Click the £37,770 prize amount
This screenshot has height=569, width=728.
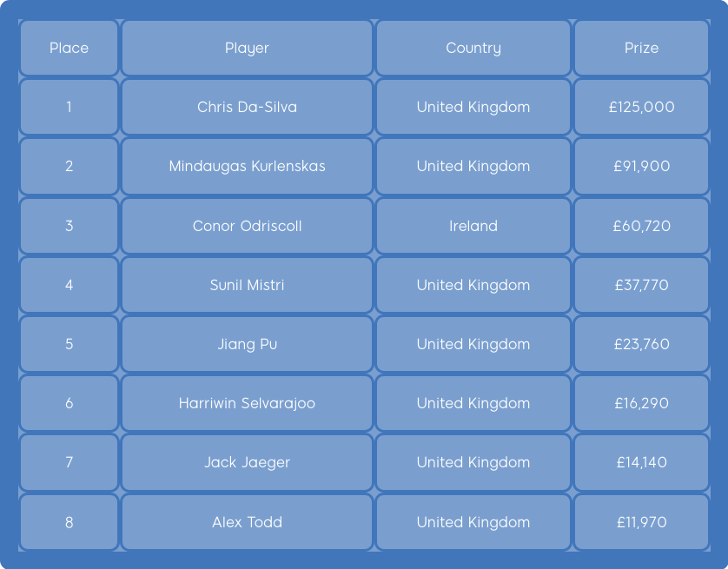[641, 285]
